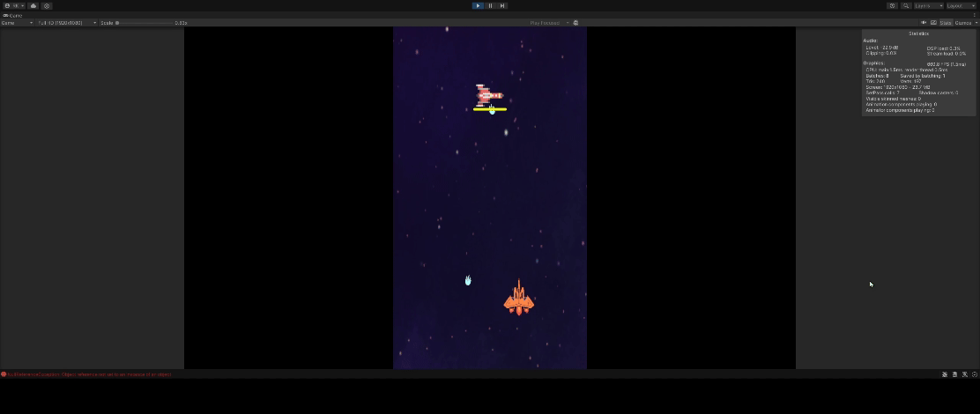Click the cloud services icon
This screenshot has height=414, width=980.
pos(33,5)
